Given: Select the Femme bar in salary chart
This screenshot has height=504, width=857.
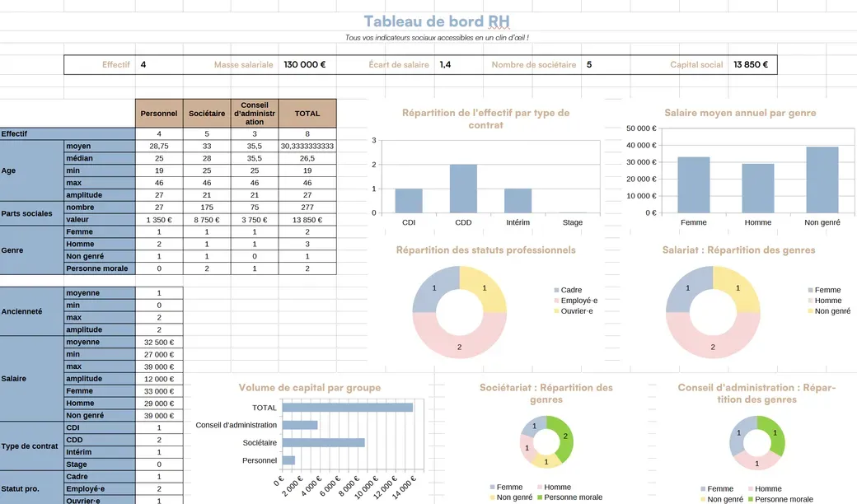Looking at the screenshot, I should (x=694, y=185).
